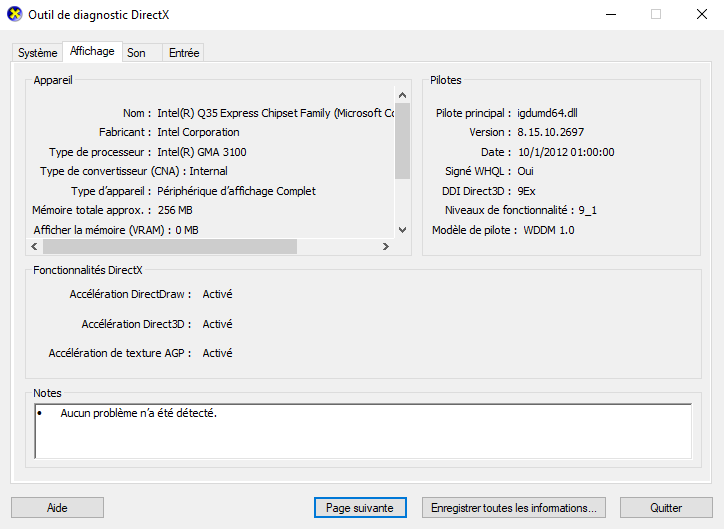The width and height of the screenshot is (724, 529).
Task: Click Enregistrer toutes les informations button
Action: (513, 508)
